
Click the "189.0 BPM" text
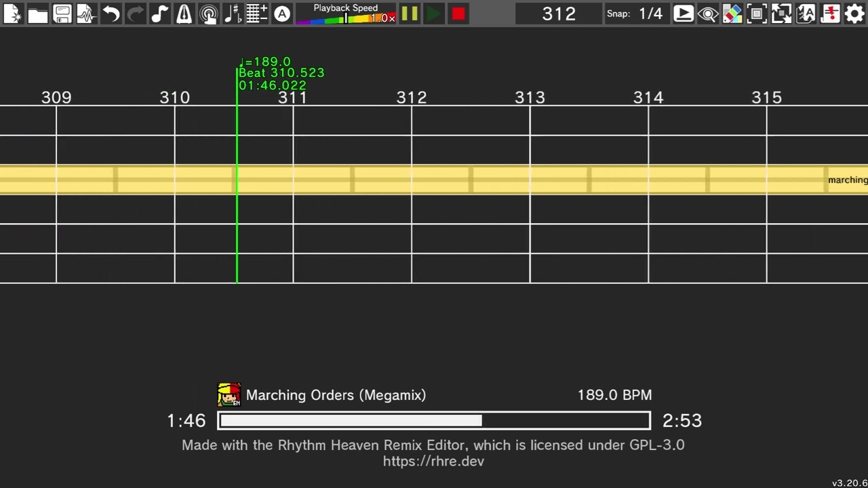click(x=614, y=395)
